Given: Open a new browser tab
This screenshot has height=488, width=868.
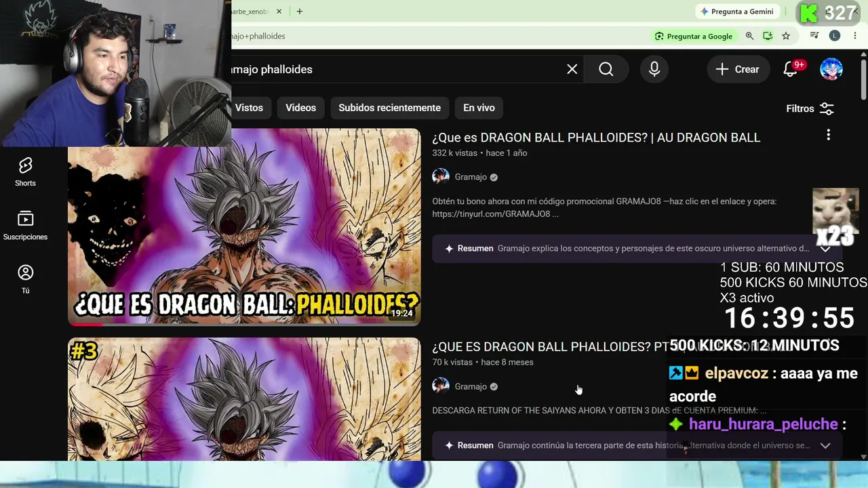Looking at the screenshot, I should [299, 12].
